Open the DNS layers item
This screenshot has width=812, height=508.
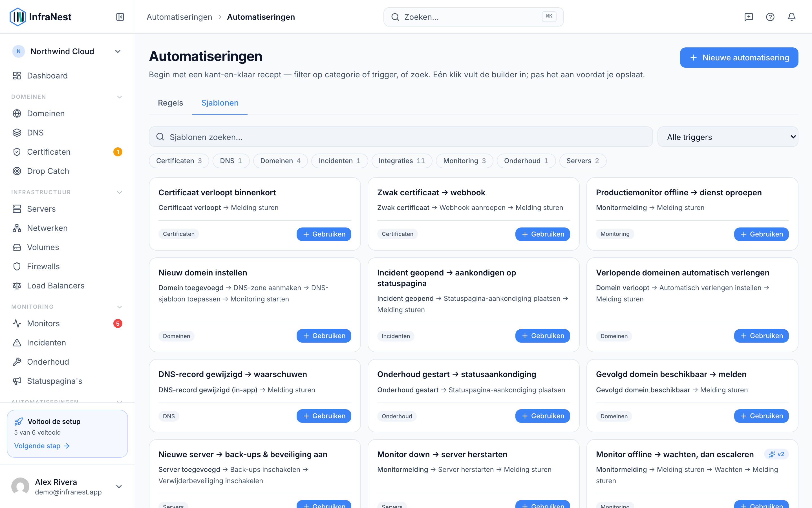point(67,133)
